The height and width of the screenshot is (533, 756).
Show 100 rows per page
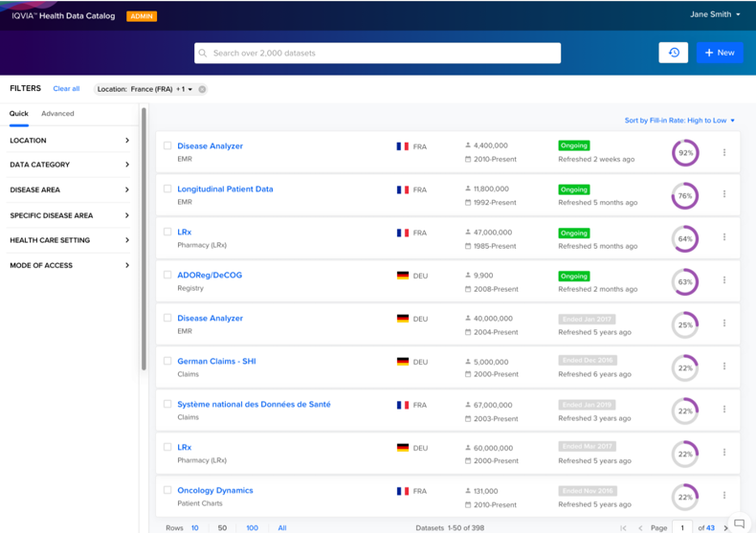tap(253, 528)
